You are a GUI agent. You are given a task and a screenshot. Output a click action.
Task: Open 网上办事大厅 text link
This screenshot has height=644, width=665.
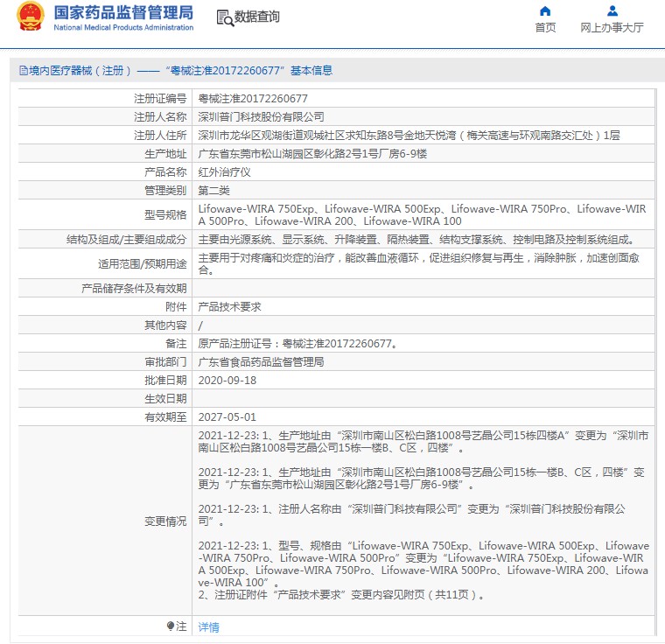click(x=612, y=28)
